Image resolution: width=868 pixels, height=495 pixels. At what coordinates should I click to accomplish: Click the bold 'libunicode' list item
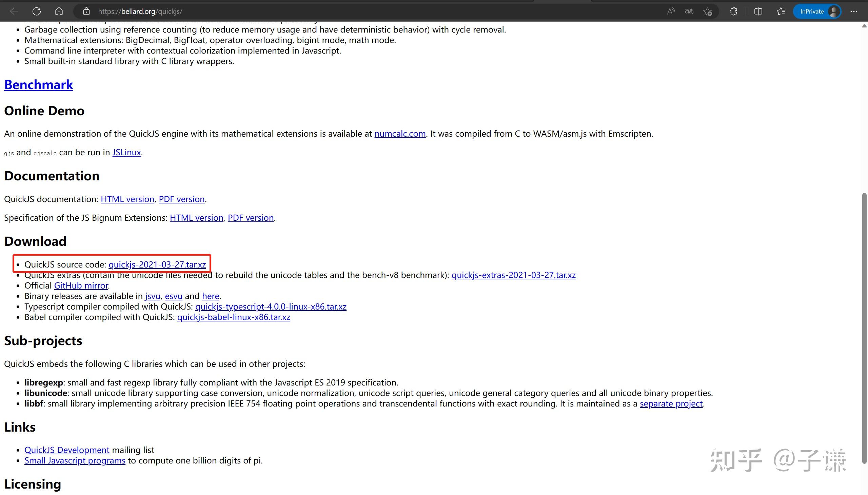(x=46, y=393)
